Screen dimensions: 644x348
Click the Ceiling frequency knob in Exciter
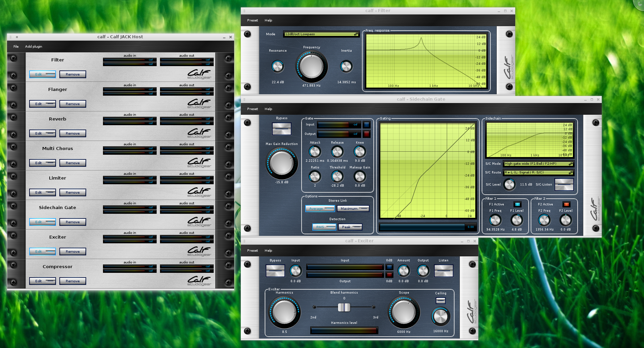coord(440,316)
